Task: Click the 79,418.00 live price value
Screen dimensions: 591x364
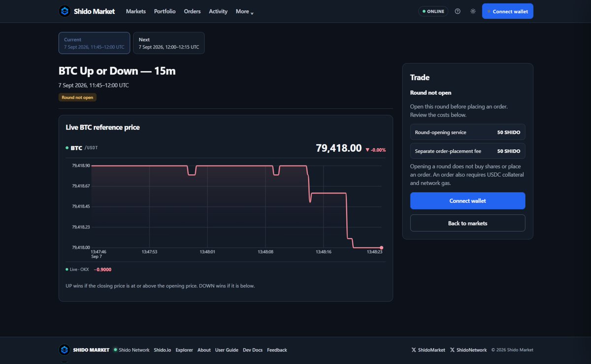Action: (x=339, y=148)
